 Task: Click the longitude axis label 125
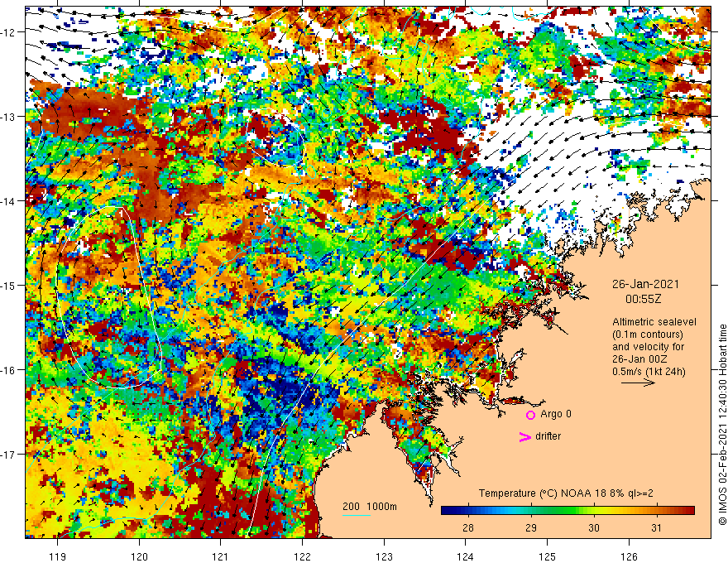point(548,556)
